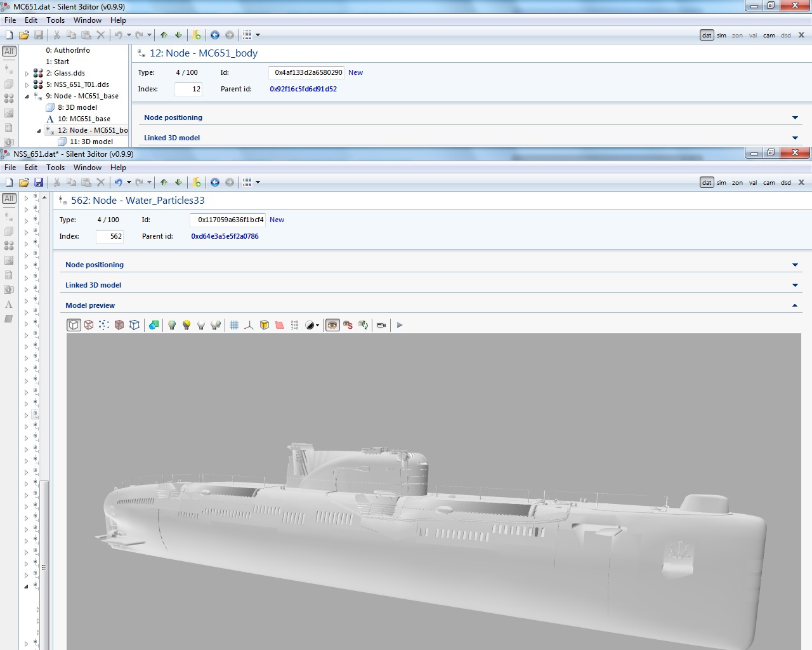The width and height of the screenshot is (812, 650).
Task: Collapse the Model preview section
Action: tap(795, 306)
